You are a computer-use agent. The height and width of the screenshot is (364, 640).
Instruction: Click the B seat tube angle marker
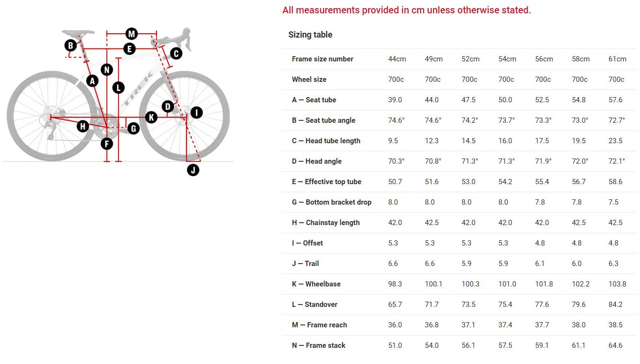click(x=70, y=46)
